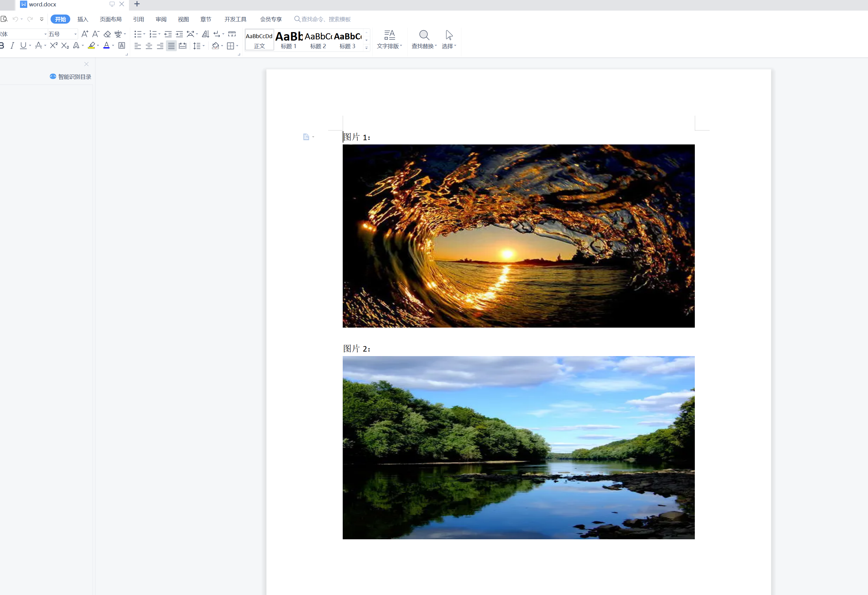Click the Clear formatting eraser icon
This screenshot has height=595, width=868.
(x=107, y=34)
